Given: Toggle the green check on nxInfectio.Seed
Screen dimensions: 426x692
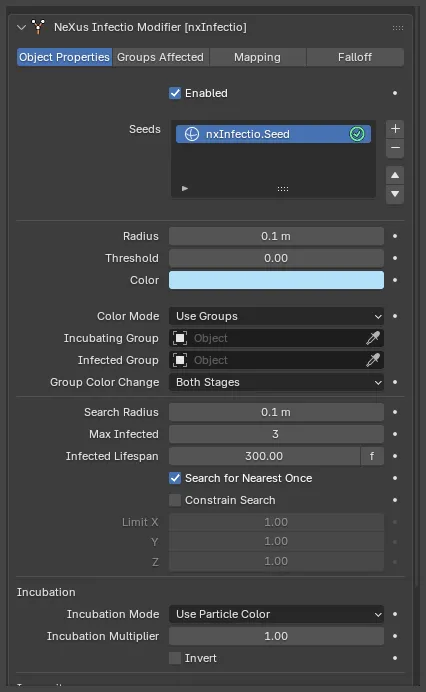Looking at the screenshot, I should tap(357, 134).
